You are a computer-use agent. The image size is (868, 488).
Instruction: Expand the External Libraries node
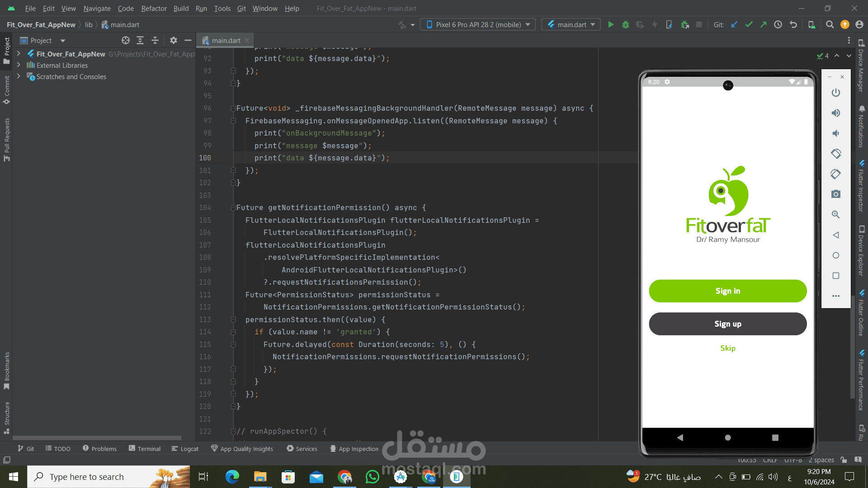tap(19, 65)
